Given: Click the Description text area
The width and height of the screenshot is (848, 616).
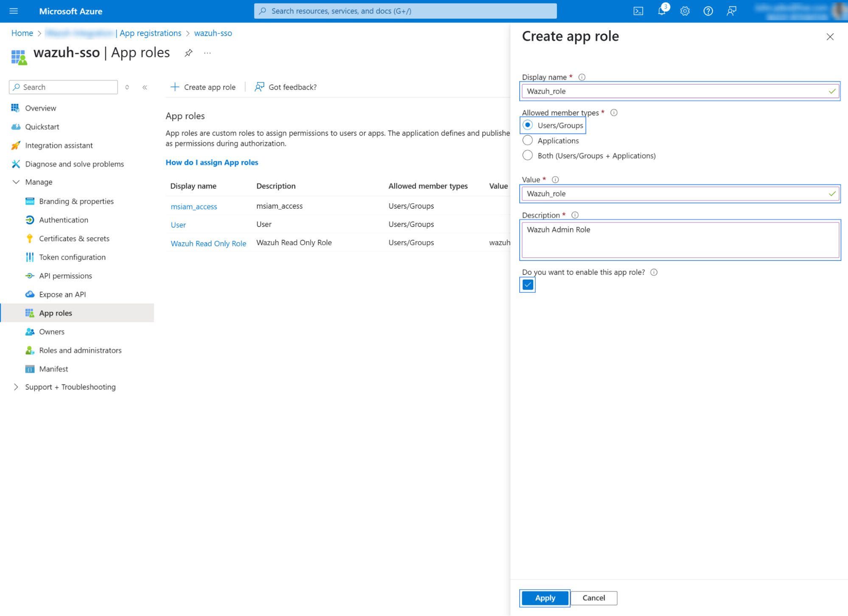Looking at the screenshot, I should click(x=680, y=240).
